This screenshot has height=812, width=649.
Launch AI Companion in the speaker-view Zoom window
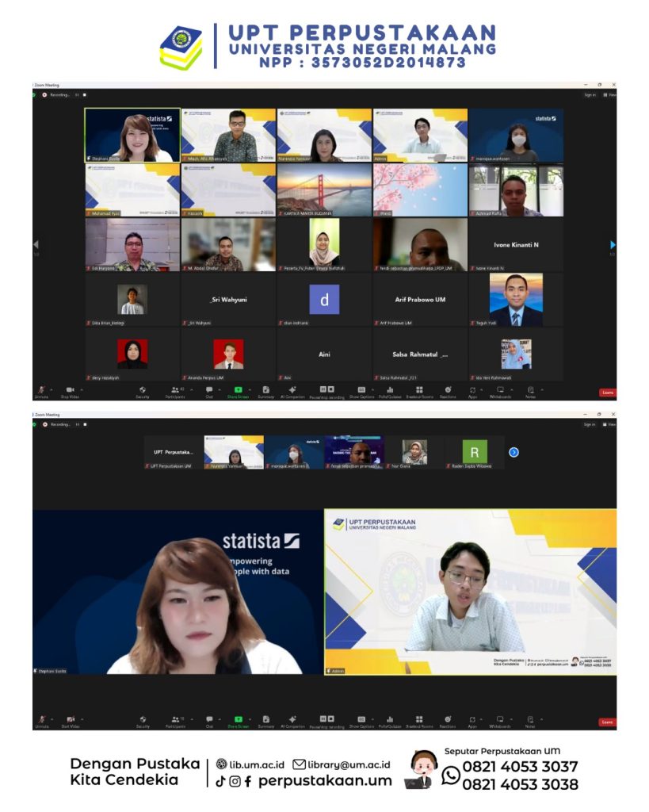coord(292,722)
